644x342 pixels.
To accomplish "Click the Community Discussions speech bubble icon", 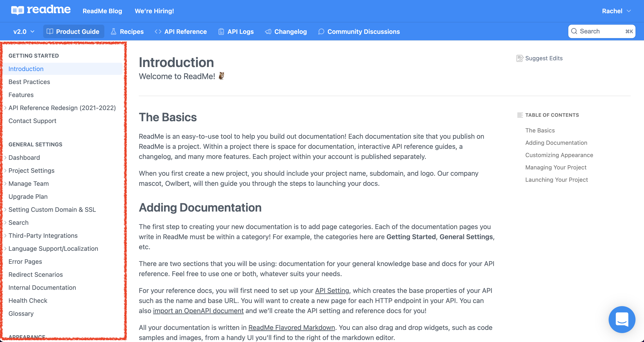I will click(321, 32).
